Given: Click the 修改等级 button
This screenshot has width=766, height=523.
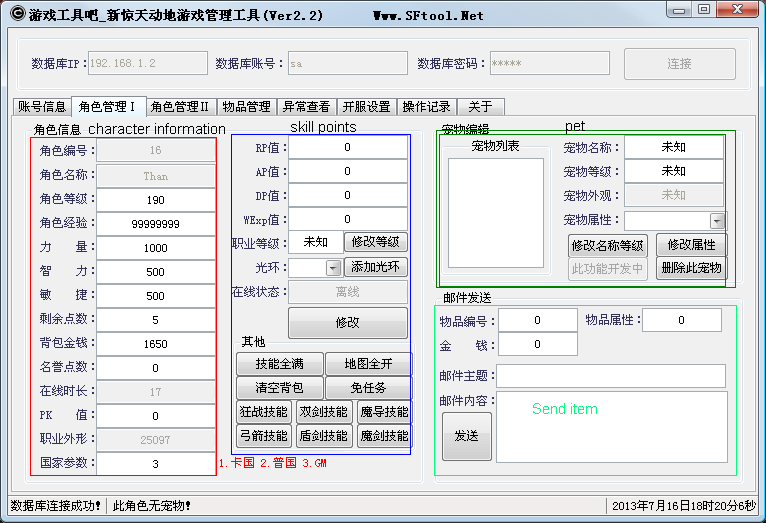Looking at the screenshot, I should 376,242.
